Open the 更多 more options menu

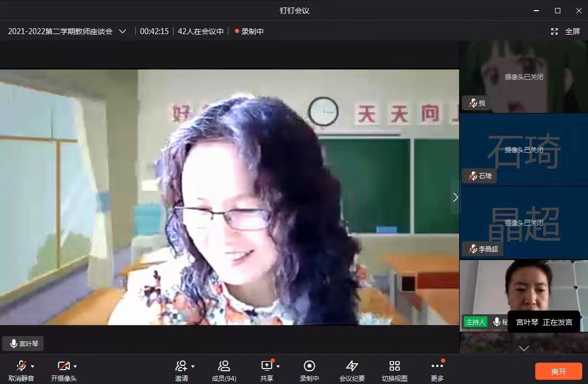437,366
